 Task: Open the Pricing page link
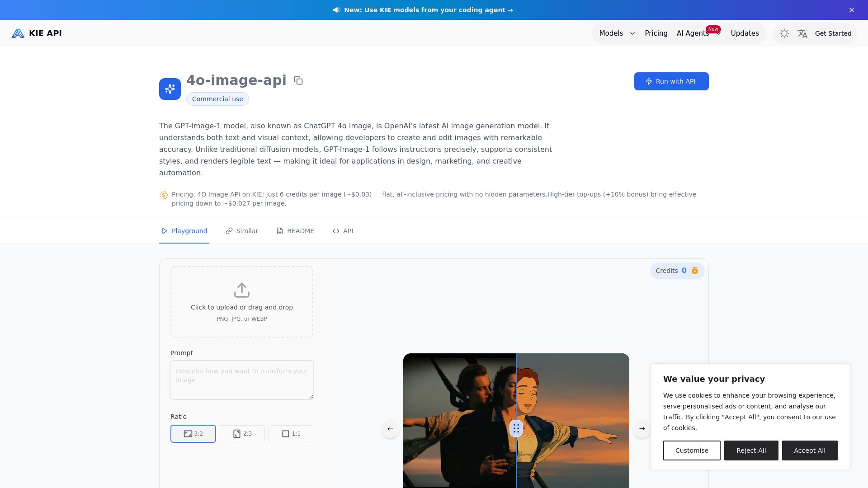(x=656, y=33)
